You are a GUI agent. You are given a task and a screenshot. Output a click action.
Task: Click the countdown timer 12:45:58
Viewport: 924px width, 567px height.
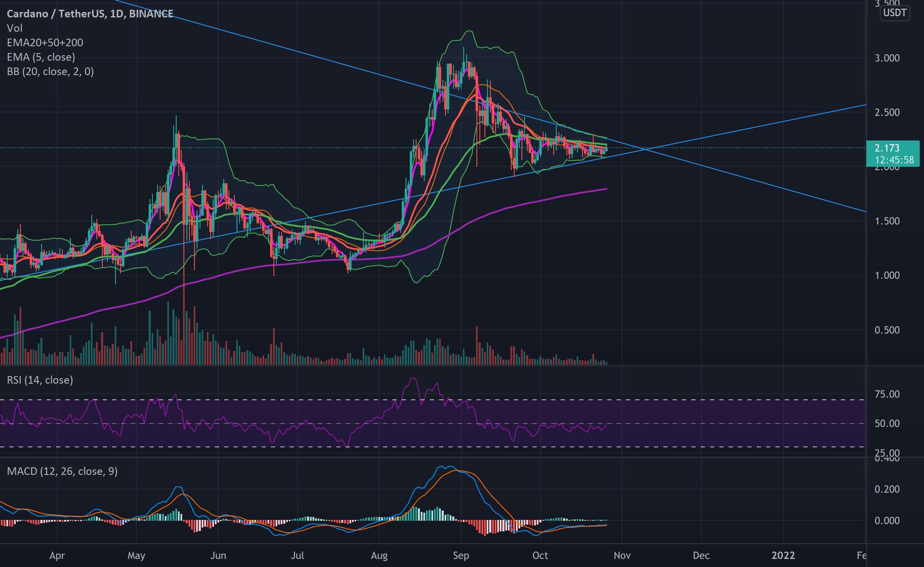[894, 160]
